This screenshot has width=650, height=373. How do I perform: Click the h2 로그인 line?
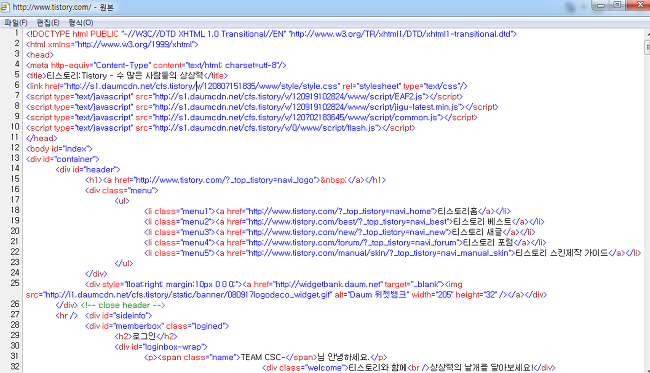[146, 337]
